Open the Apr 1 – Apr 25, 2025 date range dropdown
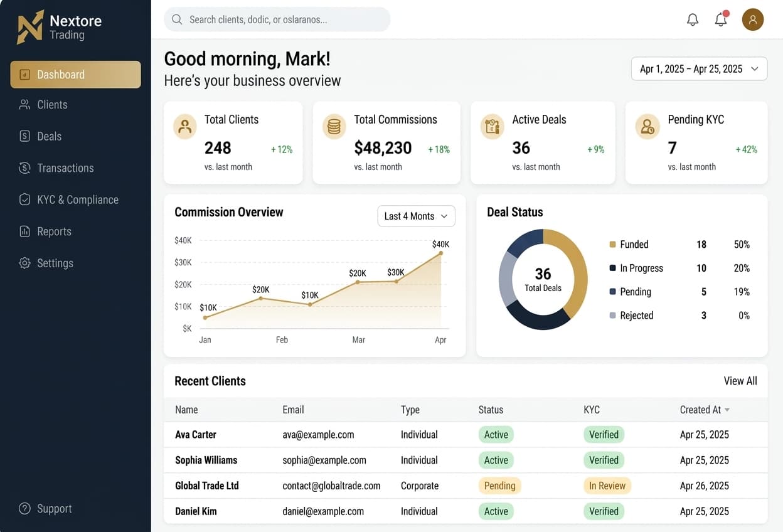The height and width of the screenshot is (532, 783). (x=699, y=69)
